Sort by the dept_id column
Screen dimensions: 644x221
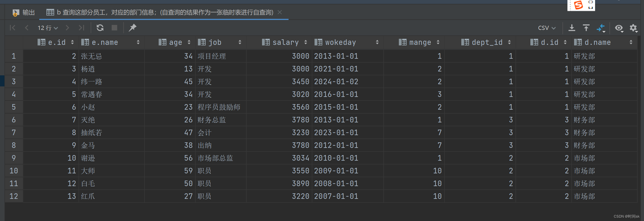point(509,42)
